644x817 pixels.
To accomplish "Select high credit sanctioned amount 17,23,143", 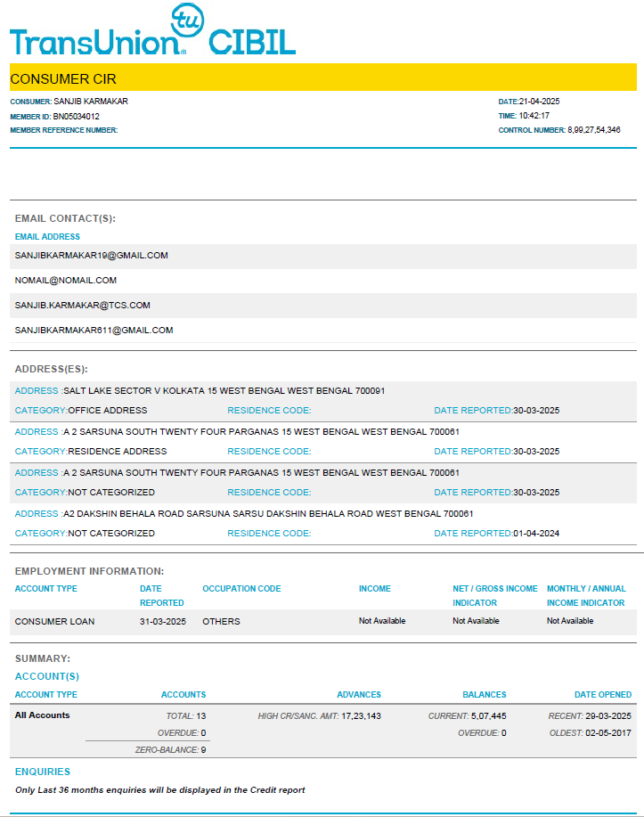I will click(361, 716).
